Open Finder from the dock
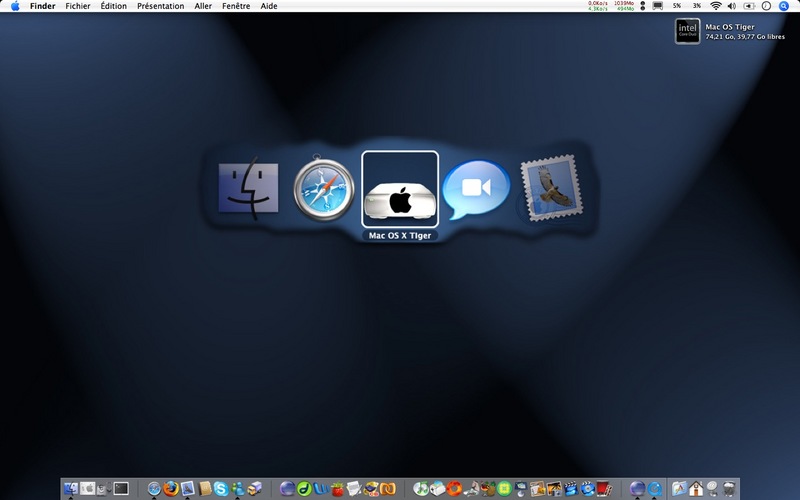Viewport: 800px width, 500px height. point(71,488)
